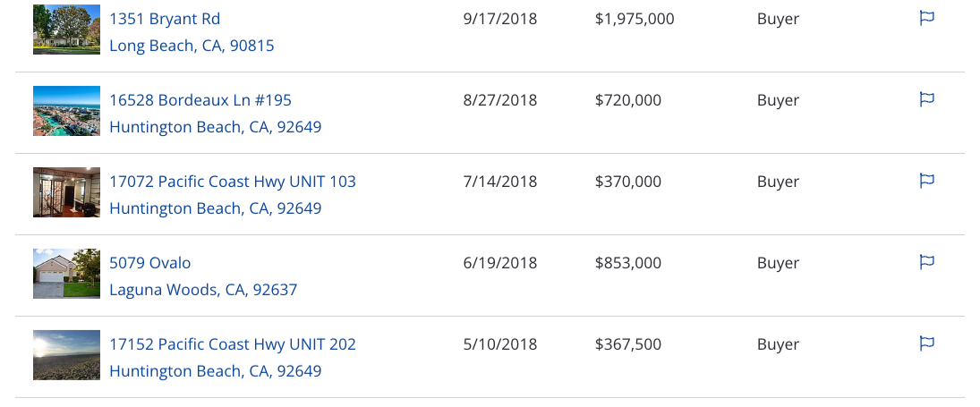This screenshot has height=407, width=980.
Task: Click the $1,975,000 sale price
Action: (635, 19)
